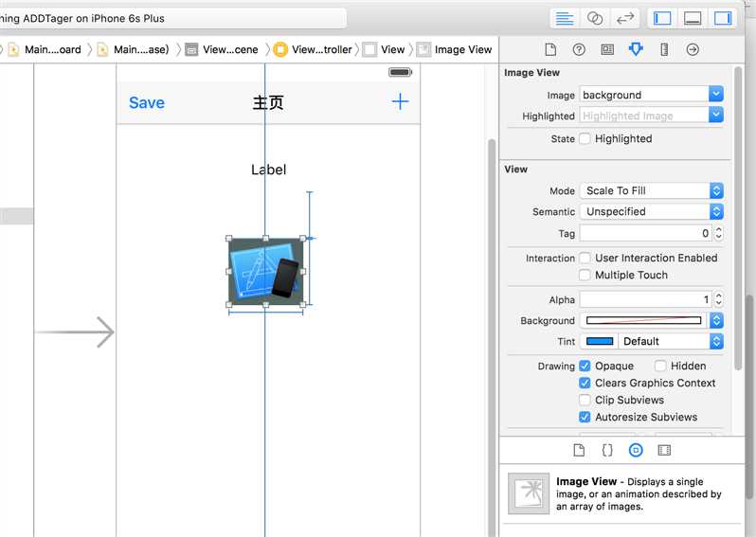The height and width of the screenshot is (537, 756).
Task: Click the plus bar button item
Action: (x=400, y=101)
